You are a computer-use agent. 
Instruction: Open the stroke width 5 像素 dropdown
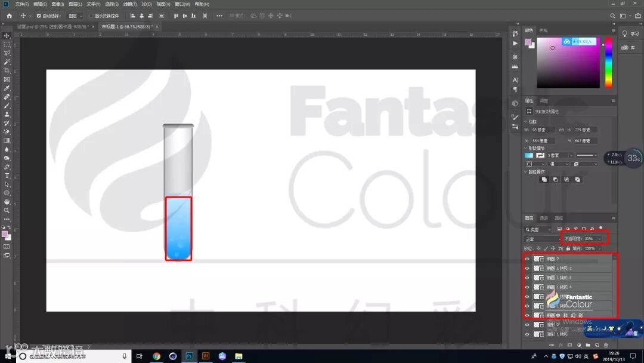click(x=571, y=155)
